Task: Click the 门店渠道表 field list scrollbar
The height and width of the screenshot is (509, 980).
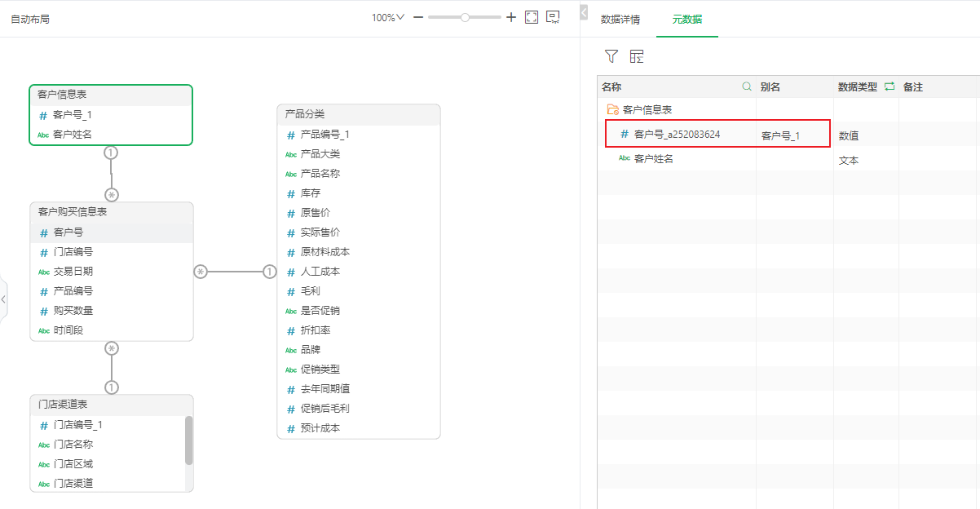Action: (x=189, y=440)
